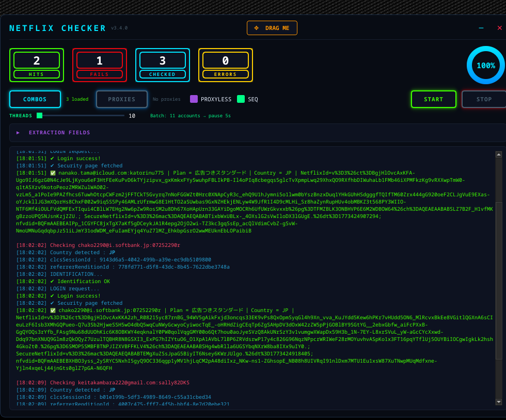The width and height of the screenshot is (506, 420).
Task: Click the 100% circular progress ring
Action: click(486, 65)
